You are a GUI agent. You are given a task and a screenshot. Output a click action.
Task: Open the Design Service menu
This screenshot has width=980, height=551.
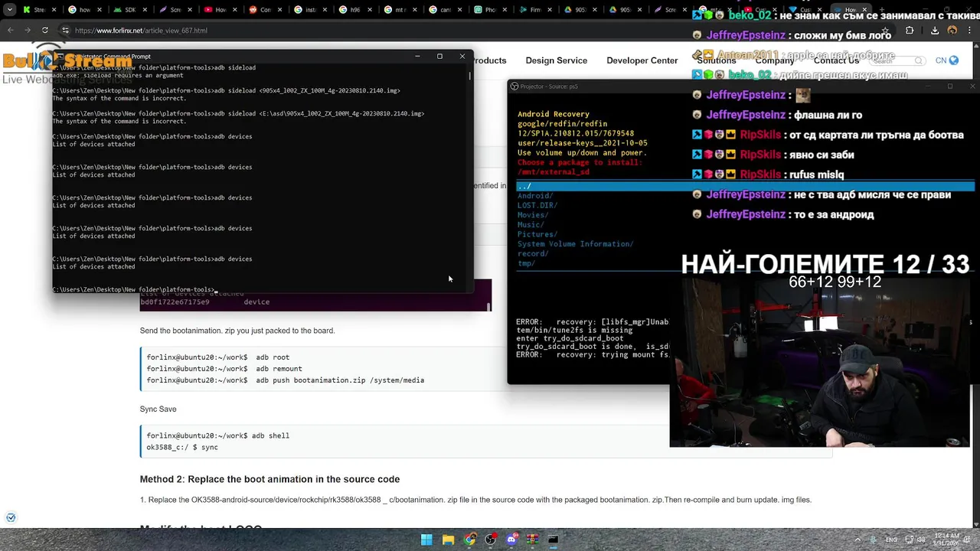[556, 60]
